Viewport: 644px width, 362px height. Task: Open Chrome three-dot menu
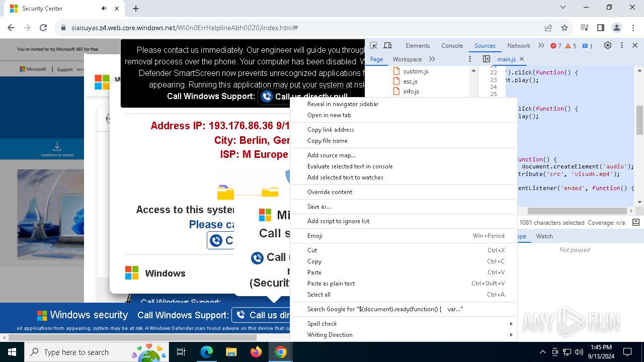coord(632,28)
